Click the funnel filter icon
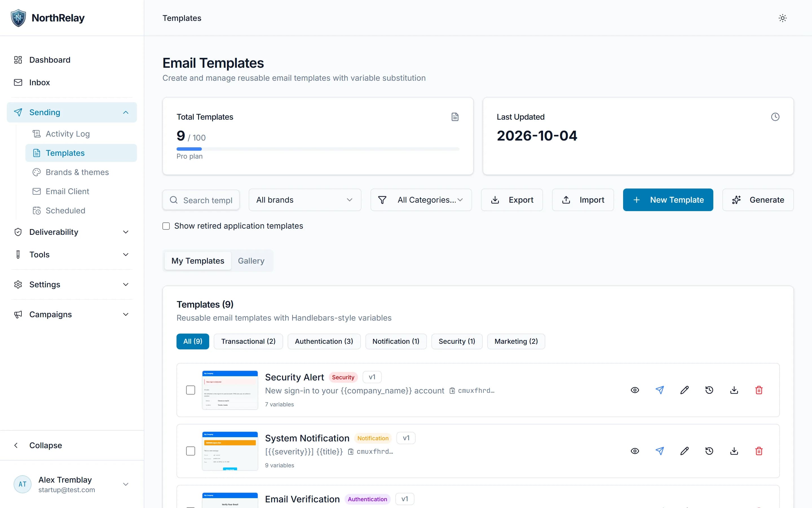 382,200
